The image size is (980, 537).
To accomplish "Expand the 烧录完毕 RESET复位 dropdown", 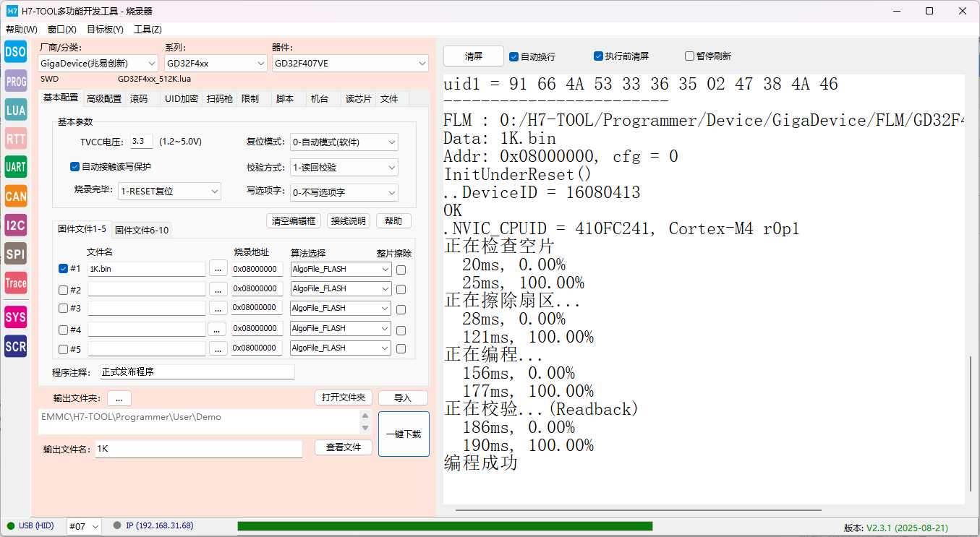I will coord(169,192).
